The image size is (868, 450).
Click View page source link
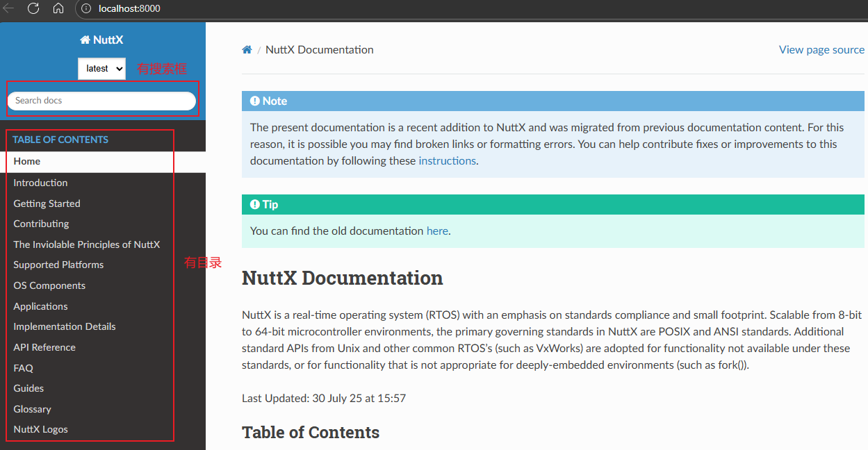pos(822,49)
